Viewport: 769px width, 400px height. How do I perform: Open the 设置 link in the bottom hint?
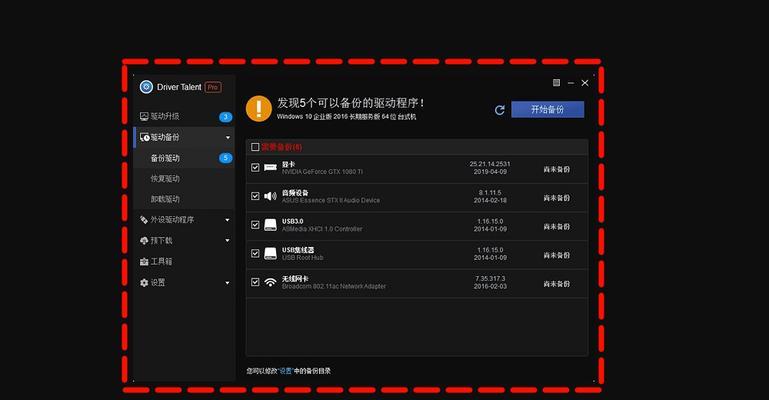coord(285,371)
